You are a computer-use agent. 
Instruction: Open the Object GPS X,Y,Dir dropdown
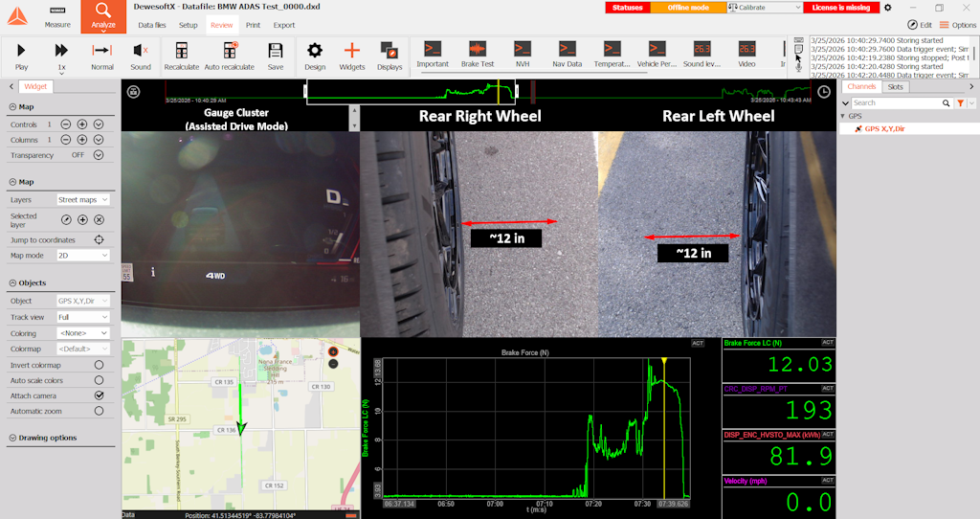pyautogui.click(x=83, y=301)
